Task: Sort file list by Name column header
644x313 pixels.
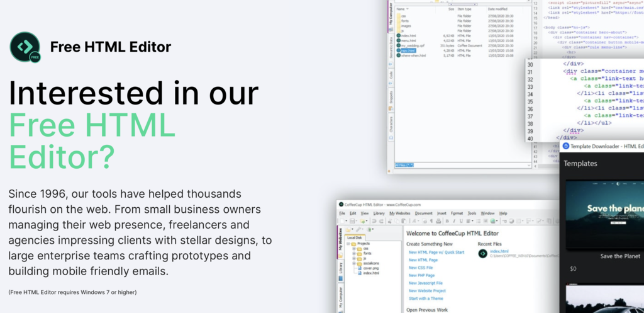Action: [401, 9]
